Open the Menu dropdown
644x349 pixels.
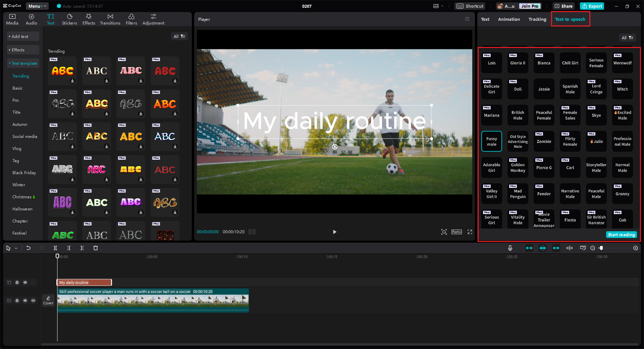click(37, 6)
